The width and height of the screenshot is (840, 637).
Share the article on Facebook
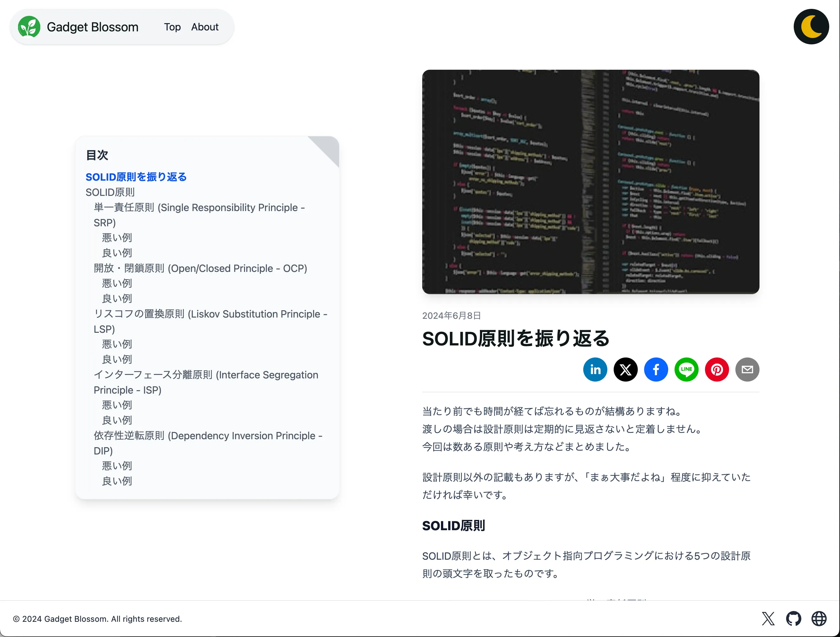point(656,369)
